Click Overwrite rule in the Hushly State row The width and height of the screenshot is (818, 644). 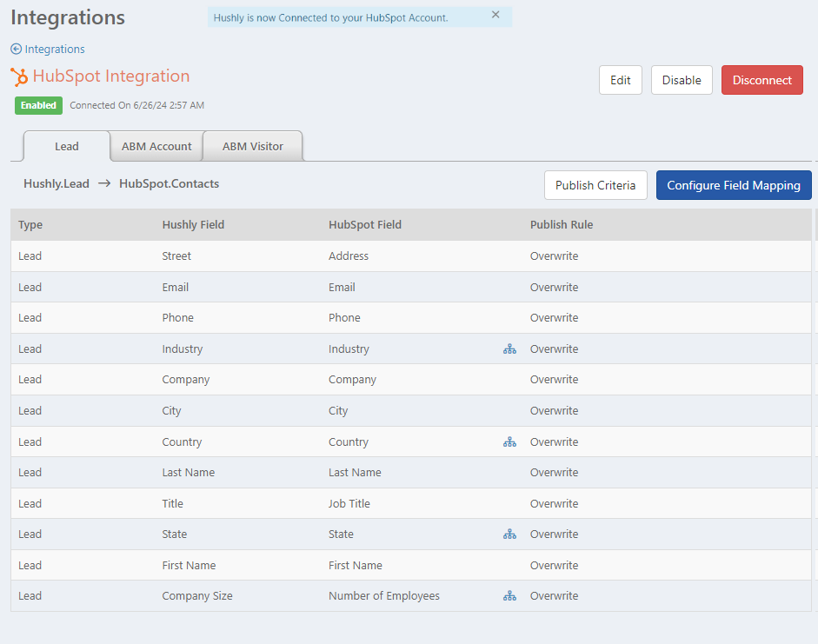point(554,534)
